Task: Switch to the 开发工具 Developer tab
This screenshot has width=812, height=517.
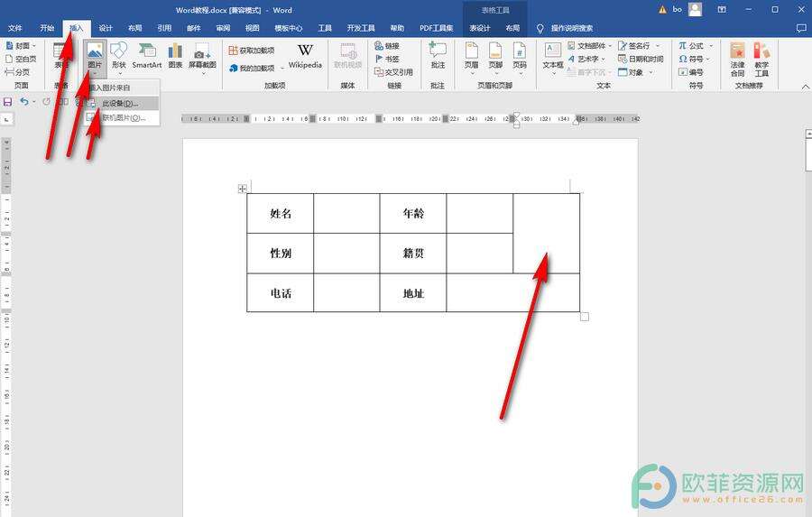Action: point(361,28)
